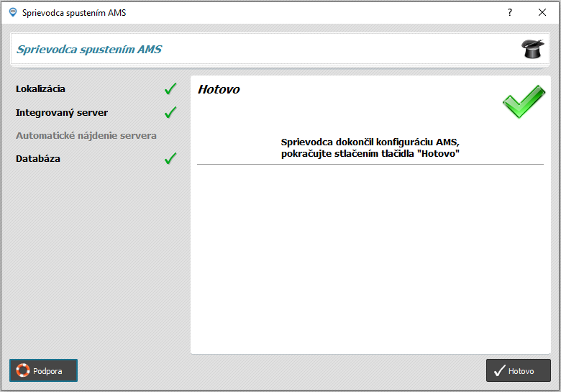
Task: Select the Integrovaný server step
Action: tap(62, 113)
